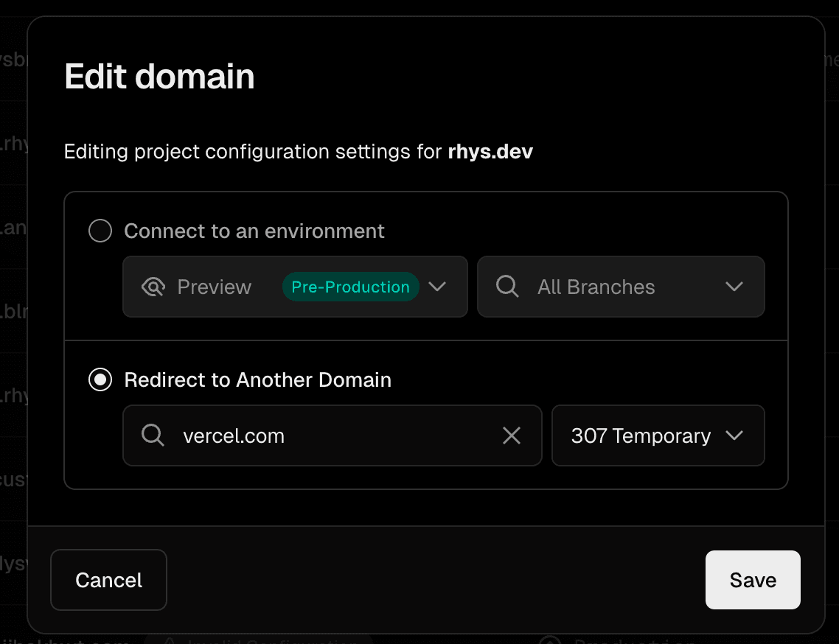Click the search icon inside the vercel.com field

coord(153,435)
